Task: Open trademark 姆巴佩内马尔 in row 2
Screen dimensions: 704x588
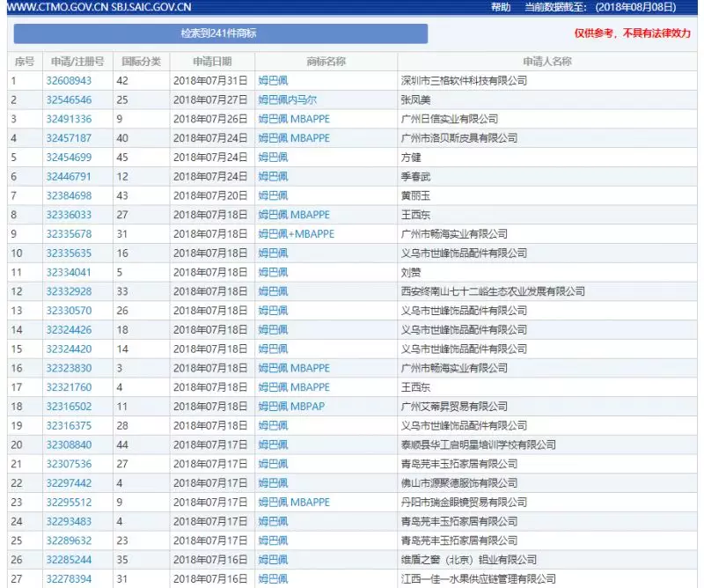Action: tap(288, 99)
